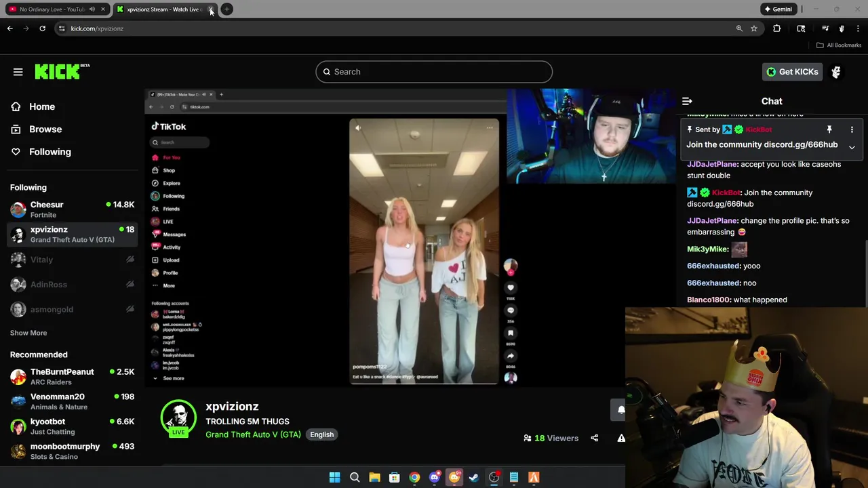The height and width of the screenshot is (488, 868).
Task: Close the YouTube browser tab
Action: (x=103, y=9)
